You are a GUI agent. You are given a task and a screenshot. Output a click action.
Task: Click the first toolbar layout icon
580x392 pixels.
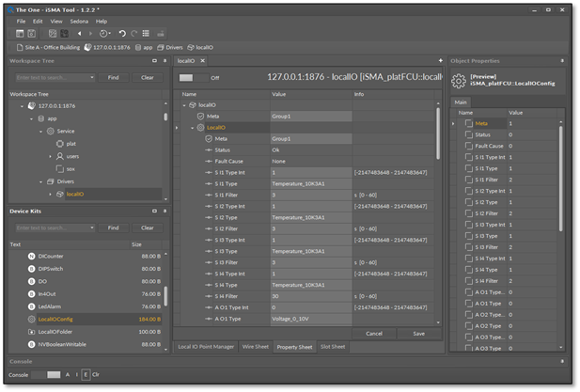coord(21,33)
